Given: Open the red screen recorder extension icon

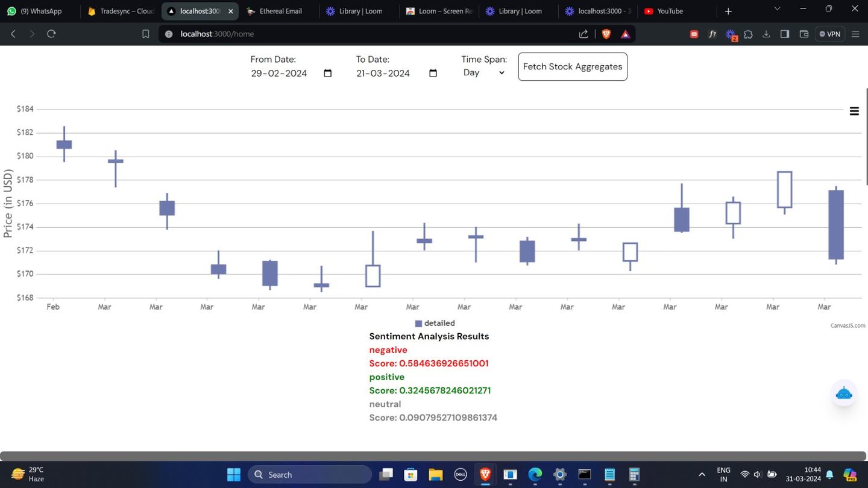Looking at the screenshot, I should 694,34.
